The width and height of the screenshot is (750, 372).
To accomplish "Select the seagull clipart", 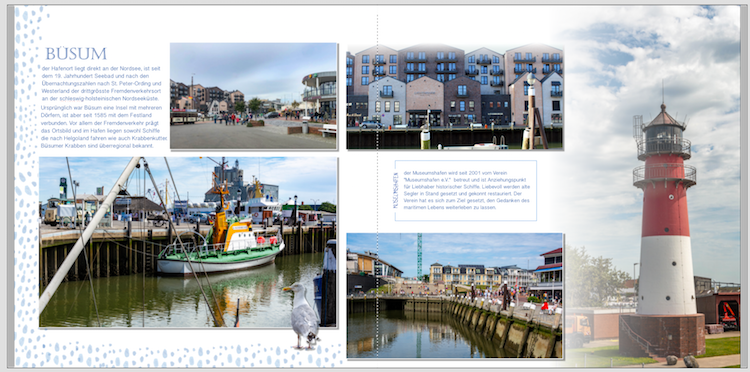I will pyautogui.click(x=301, y=316).
